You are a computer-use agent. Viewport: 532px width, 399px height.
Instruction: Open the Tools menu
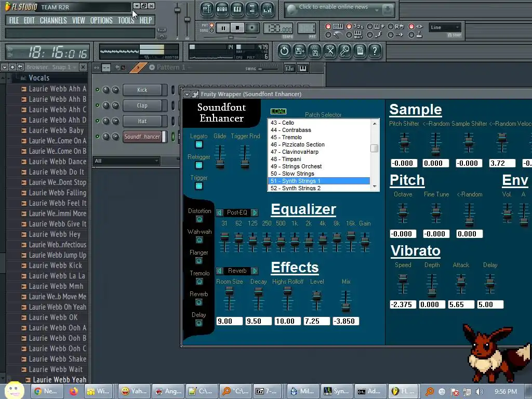[x=126, y=20]
